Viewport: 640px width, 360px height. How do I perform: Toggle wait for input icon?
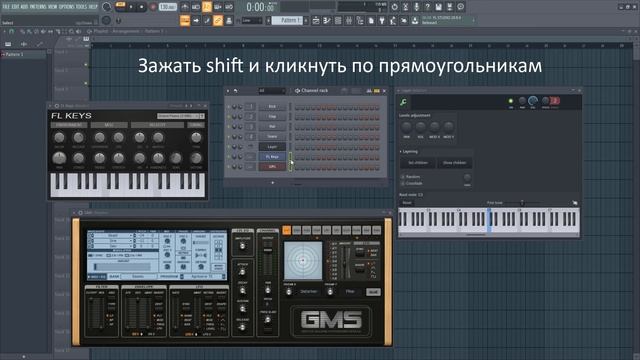[x=196, y=7]
